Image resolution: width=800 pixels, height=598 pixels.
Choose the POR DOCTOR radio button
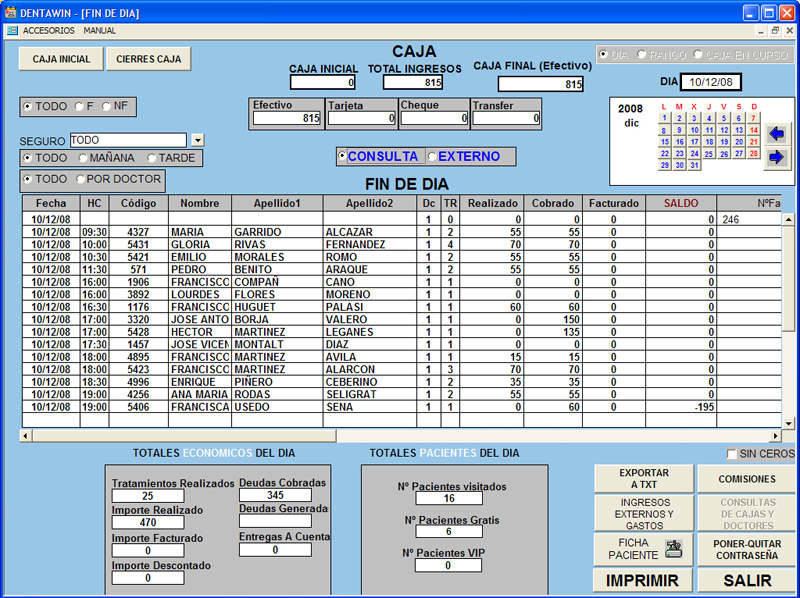[81, 179]
